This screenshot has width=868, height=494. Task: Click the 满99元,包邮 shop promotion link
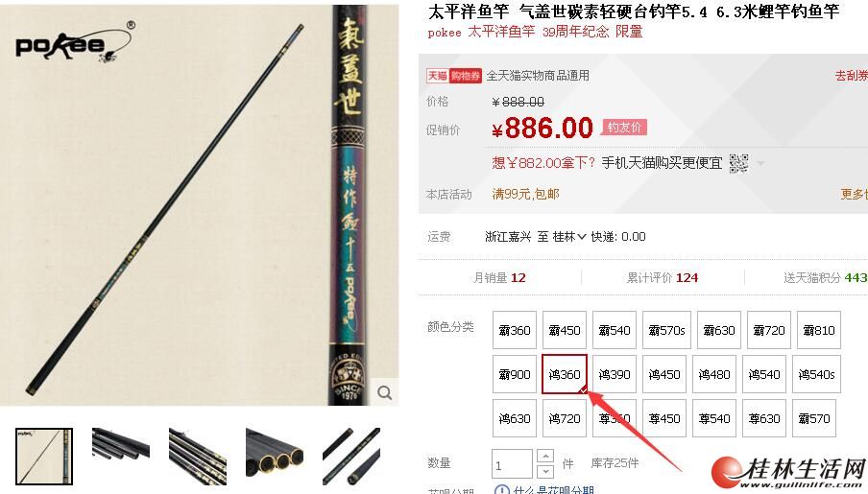[525, 194]
